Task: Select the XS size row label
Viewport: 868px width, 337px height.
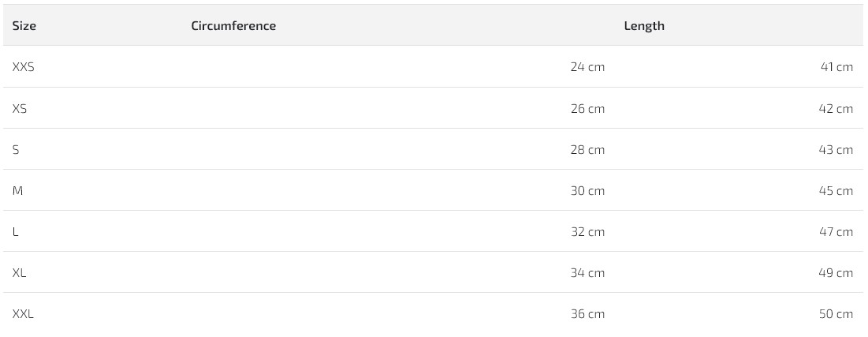Action: (x=20, y=108)
